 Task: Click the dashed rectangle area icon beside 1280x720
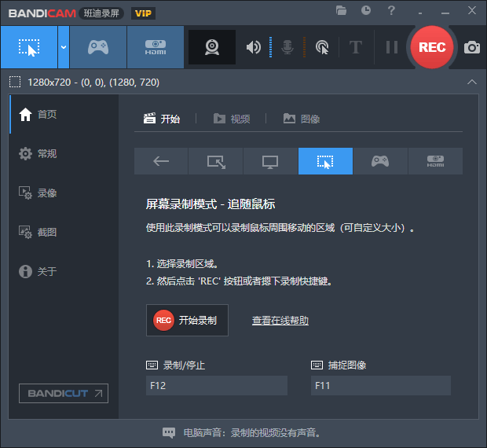coord(15,82)
